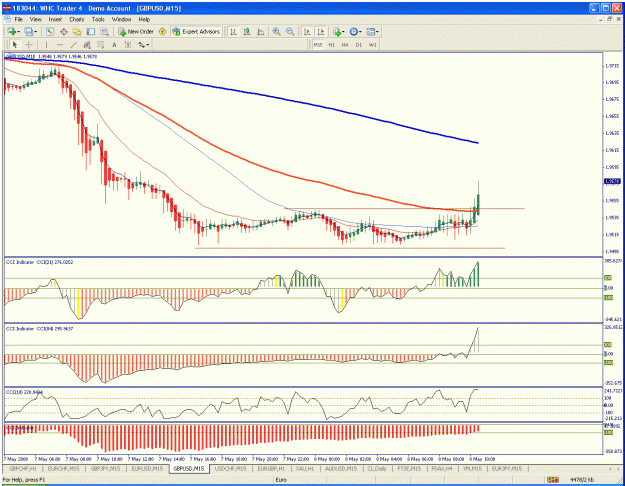Select the Crosshair tool

click(x=29, y=45)
